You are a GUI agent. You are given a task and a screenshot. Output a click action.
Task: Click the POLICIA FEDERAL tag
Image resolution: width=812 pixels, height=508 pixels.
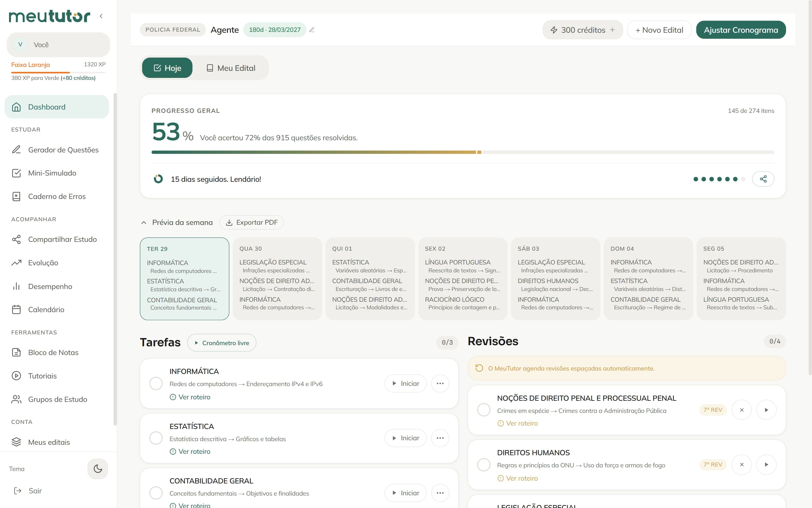[173, 30]
